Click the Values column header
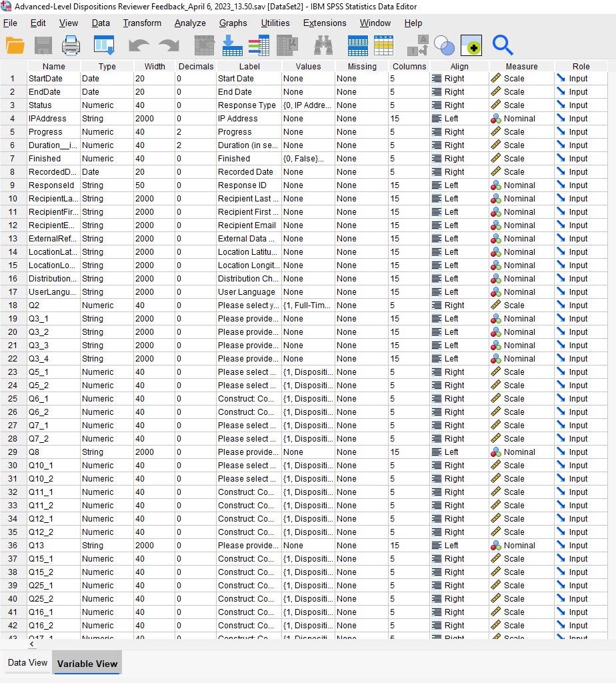Viewport: 616px width, 683px height. point(308,66)
